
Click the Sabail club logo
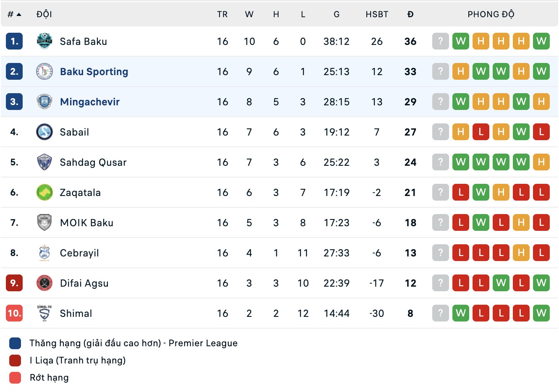[44, 132]
